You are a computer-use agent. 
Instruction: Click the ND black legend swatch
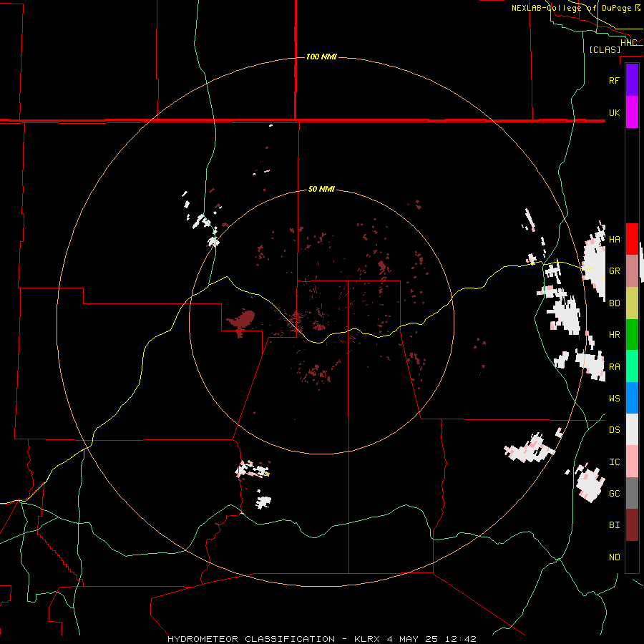click(x=632, y=557)
